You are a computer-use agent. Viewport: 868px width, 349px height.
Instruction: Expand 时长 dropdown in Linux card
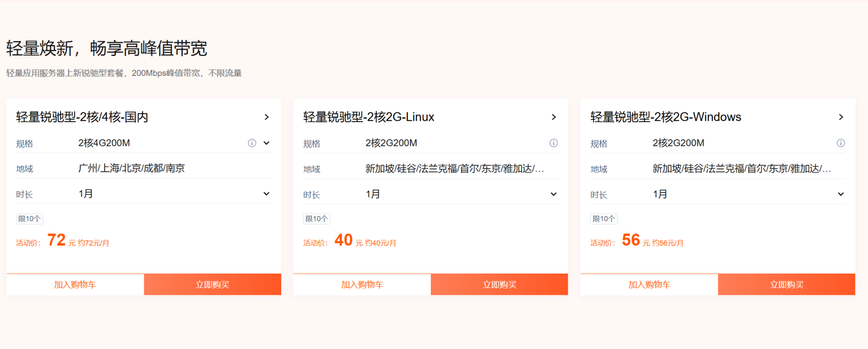point(554,194)
